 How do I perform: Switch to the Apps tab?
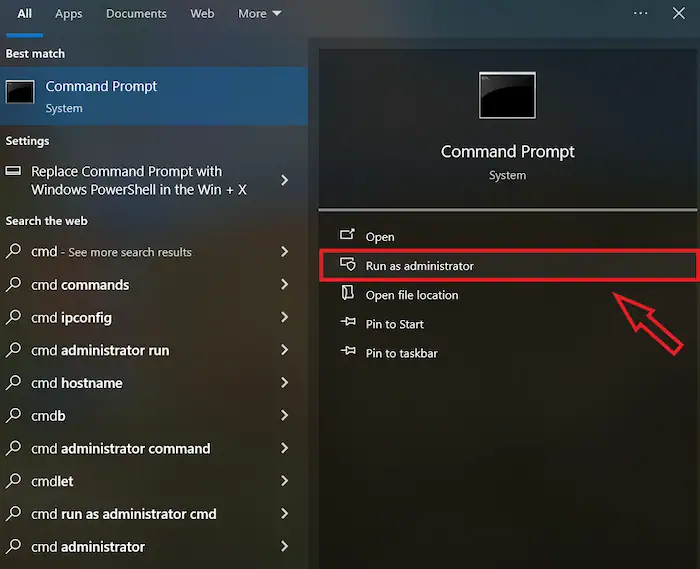[x=69, y=14]
